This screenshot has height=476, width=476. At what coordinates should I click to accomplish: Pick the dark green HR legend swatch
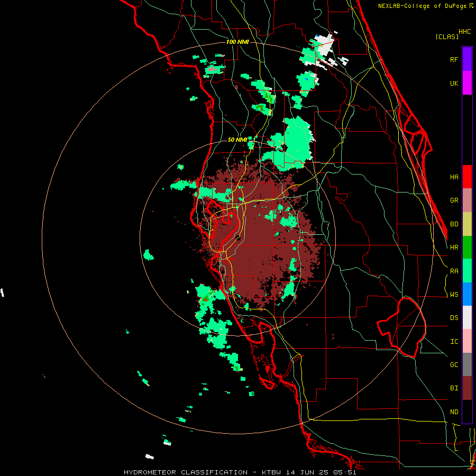click(x=467, y=248)
